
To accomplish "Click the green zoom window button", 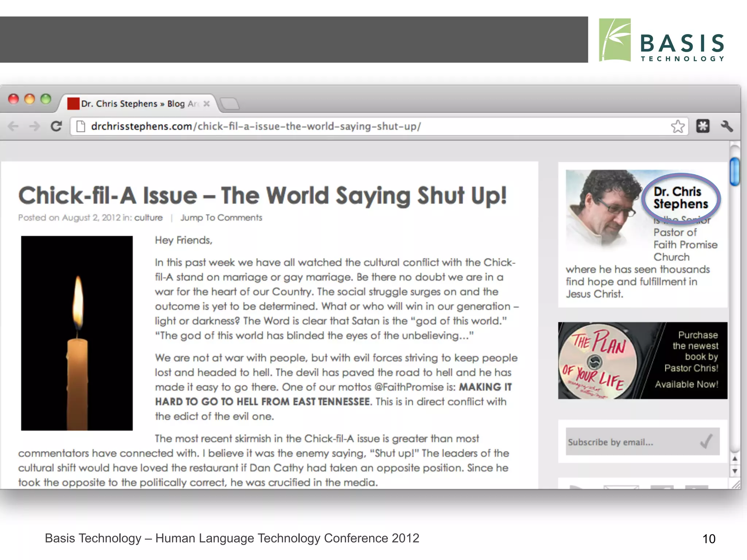I will [46, 99].
